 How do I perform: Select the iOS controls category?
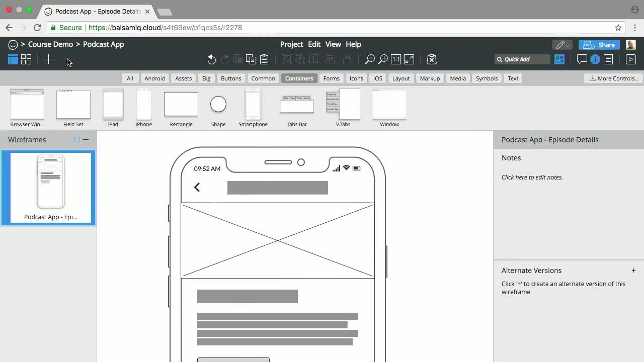(x=377, y=78)
